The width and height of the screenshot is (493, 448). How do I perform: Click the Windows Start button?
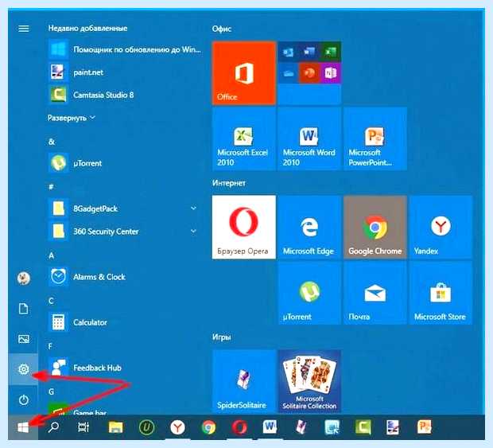point(23,427)
